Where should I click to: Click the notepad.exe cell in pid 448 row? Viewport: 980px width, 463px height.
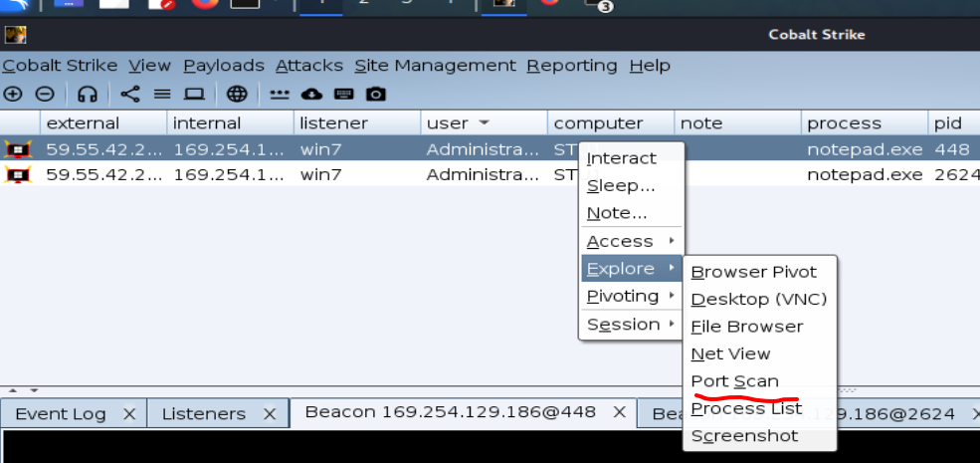[865, 149]
